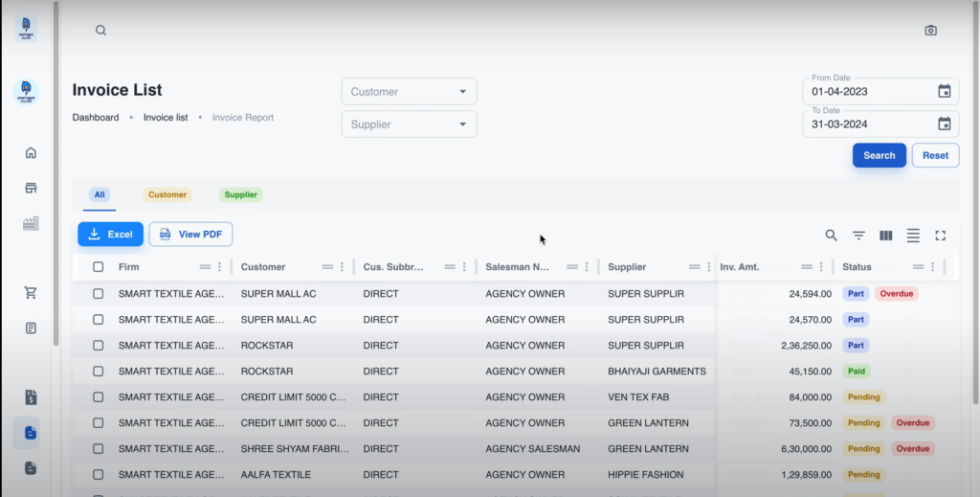Open the bottom document icon in sidebar
The width and height of the screenshot is (980, 497).
click(31, 467)
